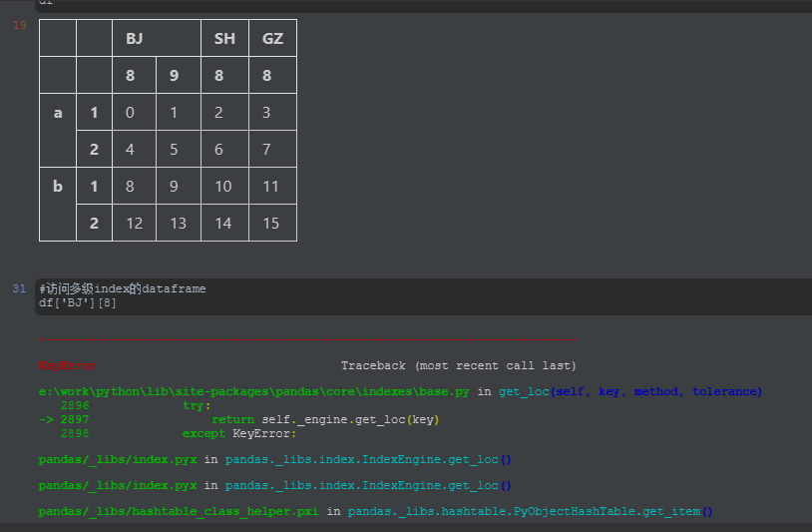Select table cell with value 14
The image size is (812, 532).
pyautogui.click(x=224, y=224)
